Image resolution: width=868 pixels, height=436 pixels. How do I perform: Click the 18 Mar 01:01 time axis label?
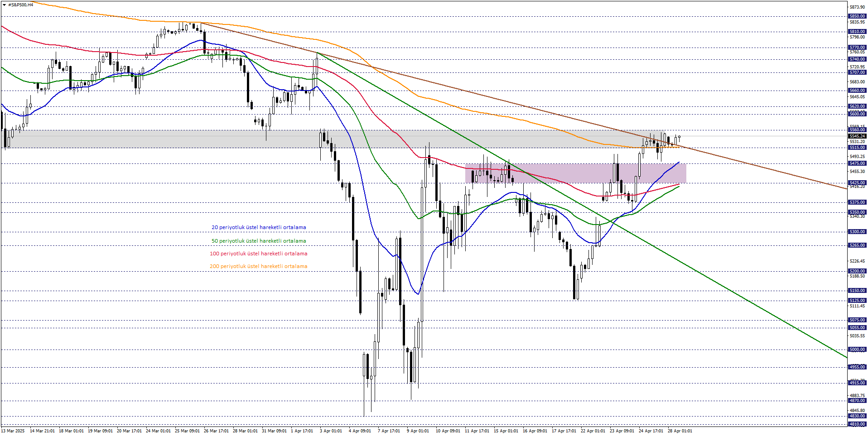pos(71,431)
